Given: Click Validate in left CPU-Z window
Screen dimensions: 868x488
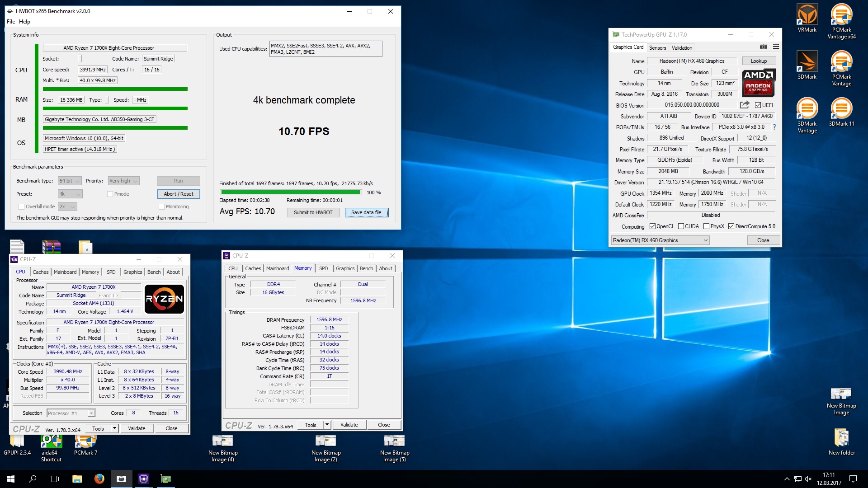Looking at the screenshot, I should (x=137, y=428).
